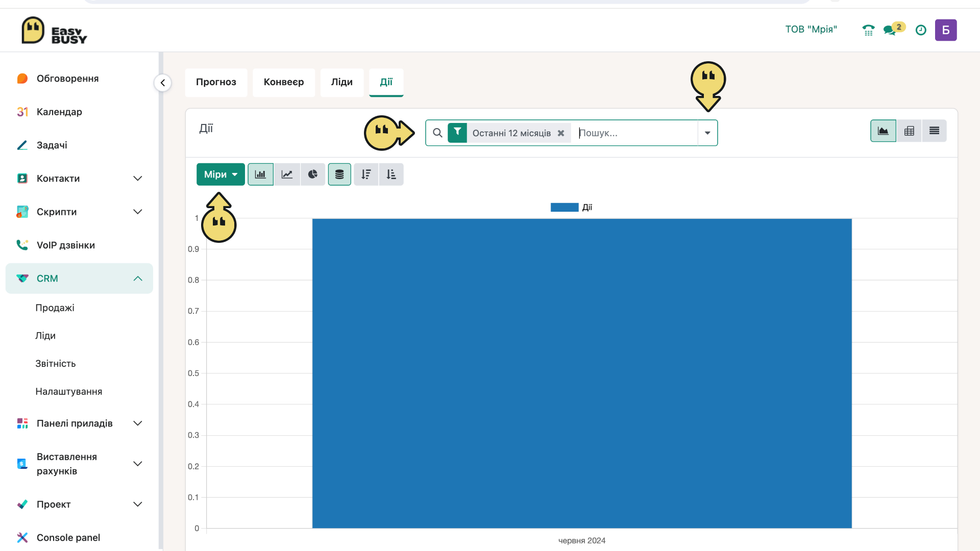This screenshot has height=551, width=980.
Task: Switch to bar chart mode
Action: (260, 174)
